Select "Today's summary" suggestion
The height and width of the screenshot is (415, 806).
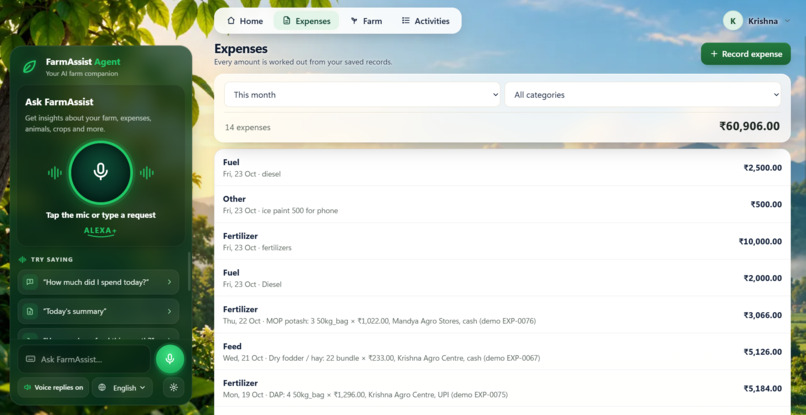[99, 311]
